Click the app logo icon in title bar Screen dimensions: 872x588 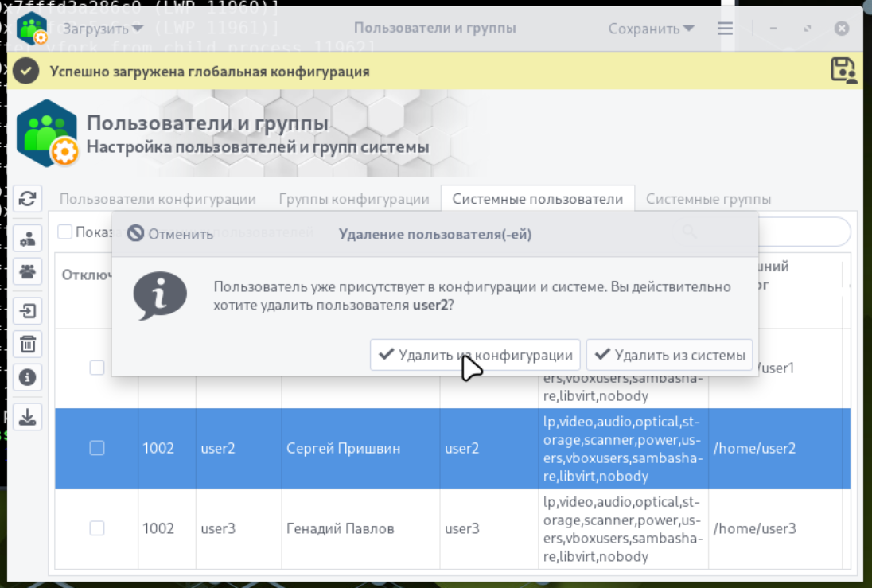33,28
